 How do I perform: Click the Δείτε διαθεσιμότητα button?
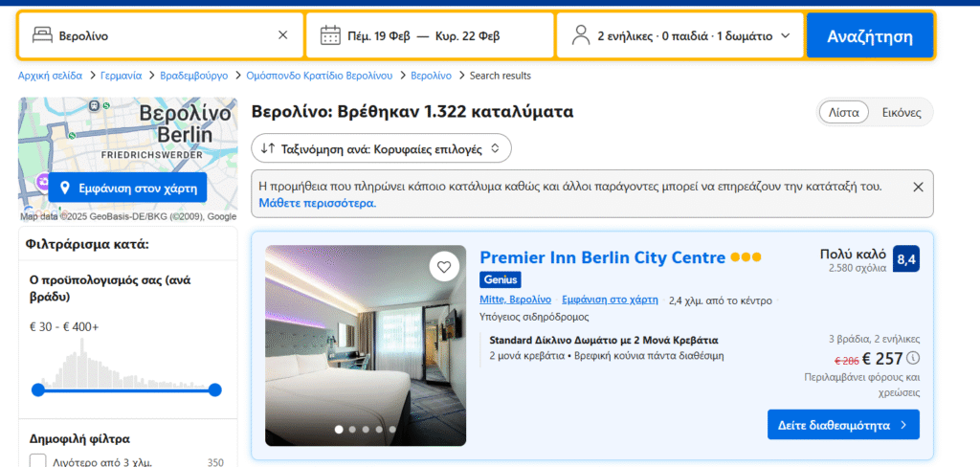(x=842, y=425)
